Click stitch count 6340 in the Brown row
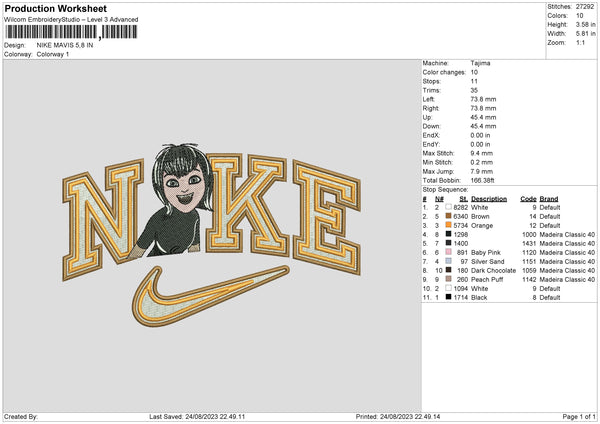 (461, 217)
